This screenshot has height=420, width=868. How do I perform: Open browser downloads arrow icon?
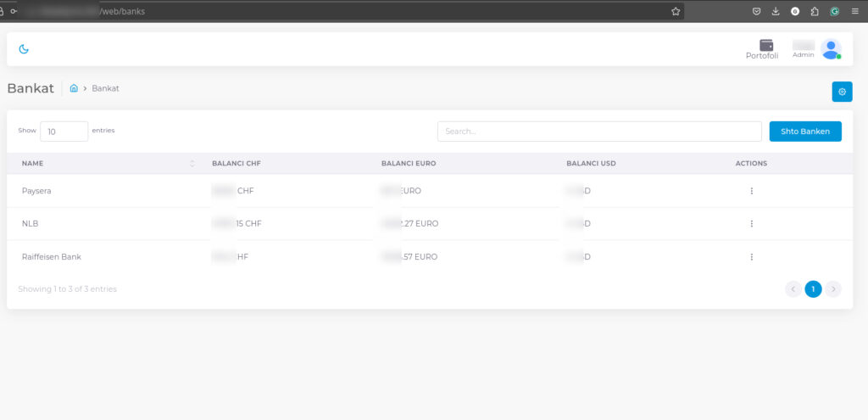(x=776, y=11)
